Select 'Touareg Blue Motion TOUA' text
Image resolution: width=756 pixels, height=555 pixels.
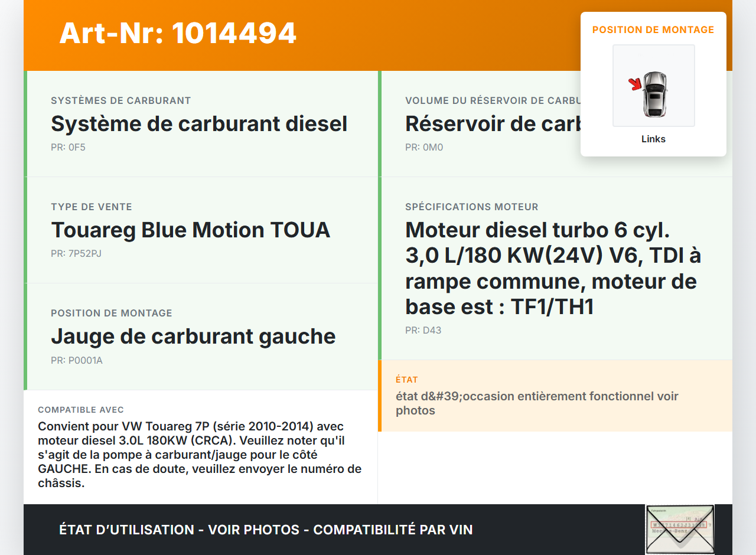click(190, 230)
